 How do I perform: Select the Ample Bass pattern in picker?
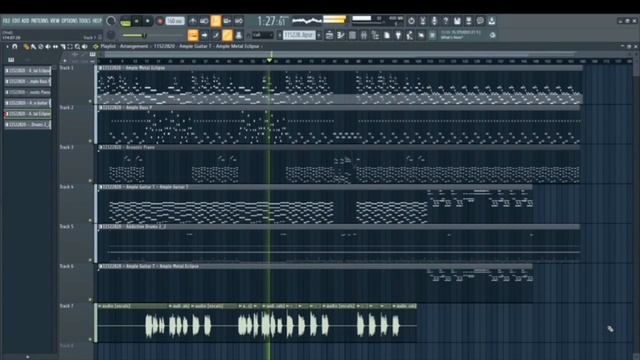pyautogui.click(x=28, y=81)
